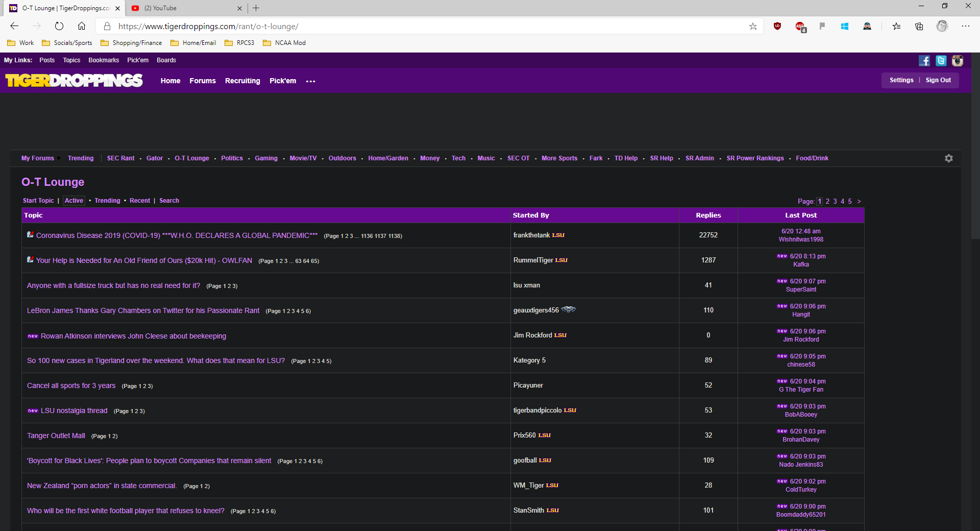This screenshot has height=531, width=980.
Task: Click the gray flag extension icon
Action: (822, 26)
